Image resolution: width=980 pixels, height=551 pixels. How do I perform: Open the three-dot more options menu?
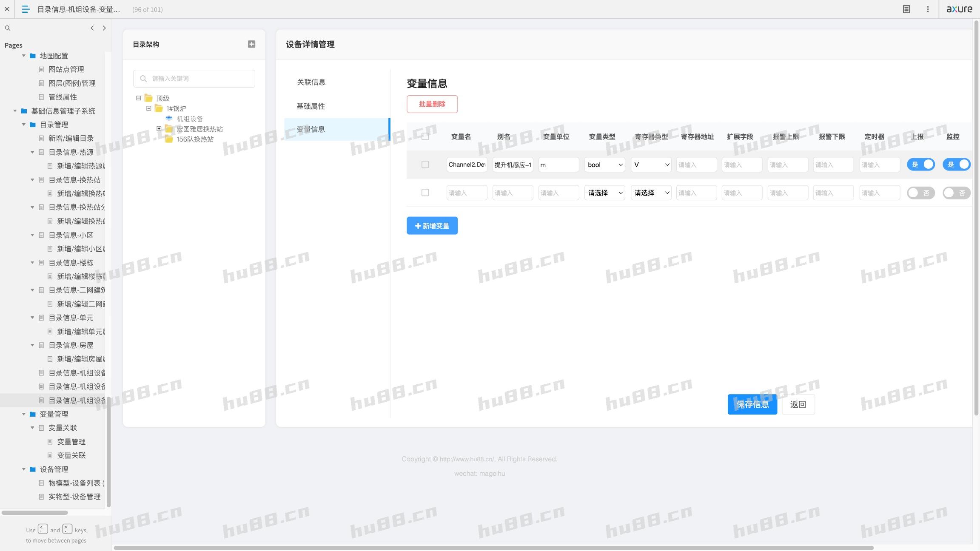(x=928, y=9)
